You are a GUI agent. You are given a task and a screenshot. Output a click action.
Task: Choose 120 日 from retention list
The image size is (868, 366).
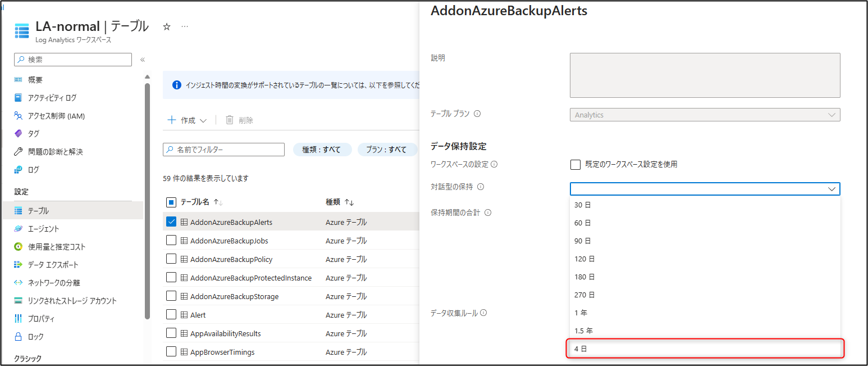pyautogui.click(x=705, y=259)
